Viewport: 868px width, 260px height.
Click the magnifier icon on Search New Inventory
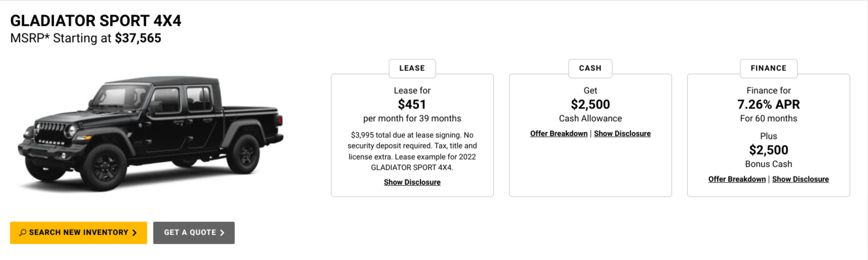point(23,233)
